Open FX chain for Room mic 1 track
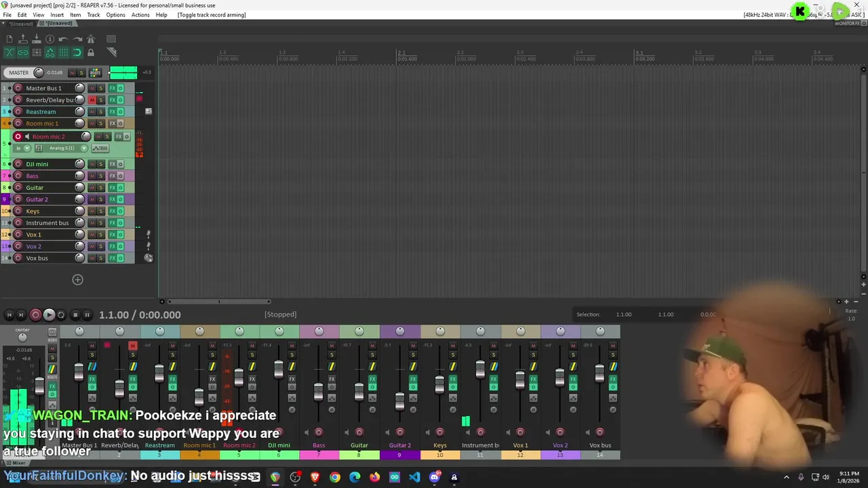This screenshot has width=868, height=488. click(113, 123)
